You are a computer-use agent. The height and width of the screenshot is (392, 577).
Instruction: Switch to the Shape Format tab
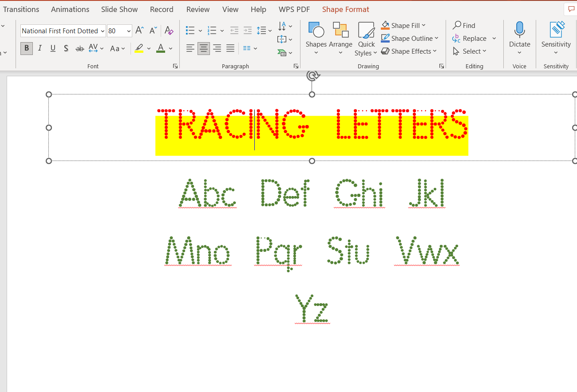click(x=345, y=9)
